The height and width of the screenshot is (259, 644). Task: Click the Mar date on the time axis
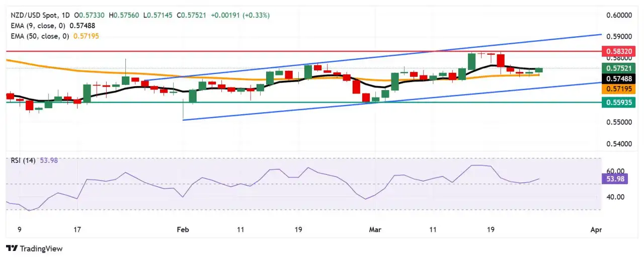[x=375, y=229]
